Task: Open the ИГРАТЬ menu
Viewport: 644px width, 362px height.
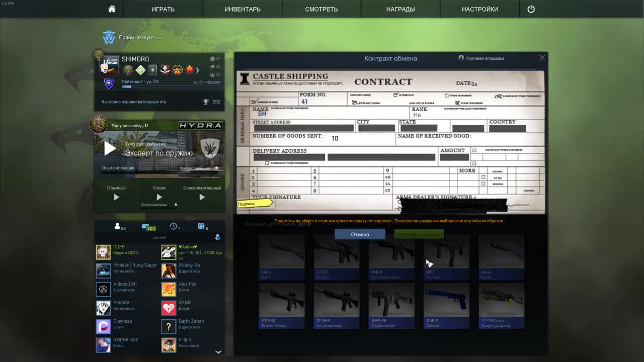Action: click(163, 9)
